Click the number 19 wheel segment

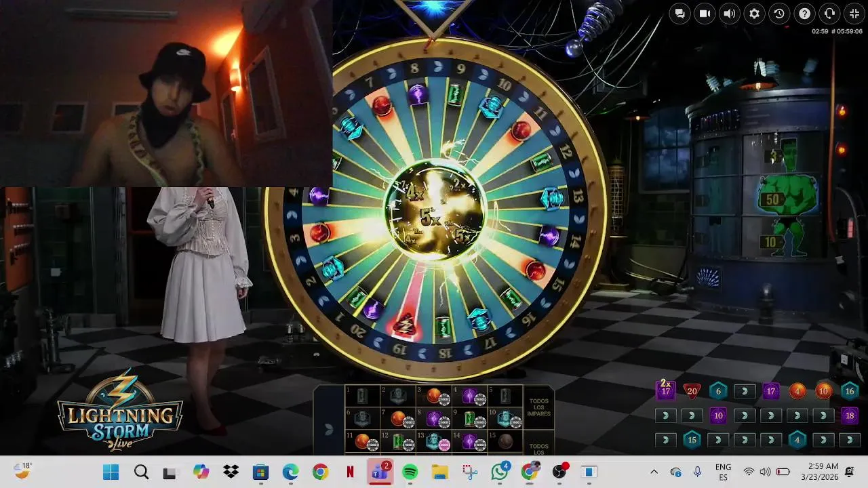click(401, 350)
